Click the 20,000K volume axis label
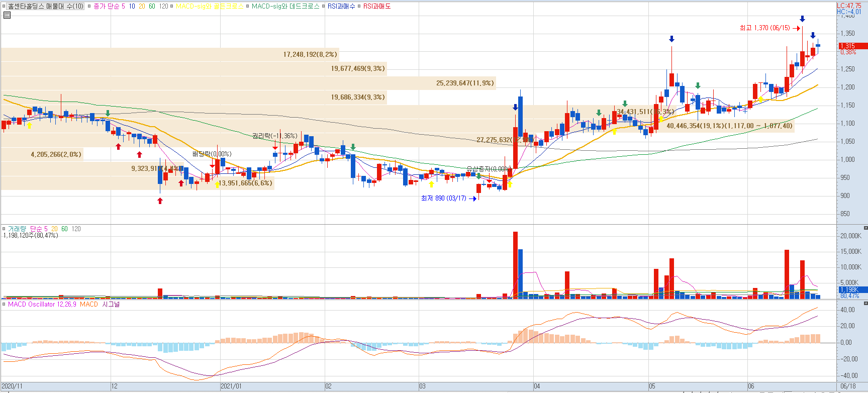The width and height of the screenshot is (868, 393). (850, 236)
